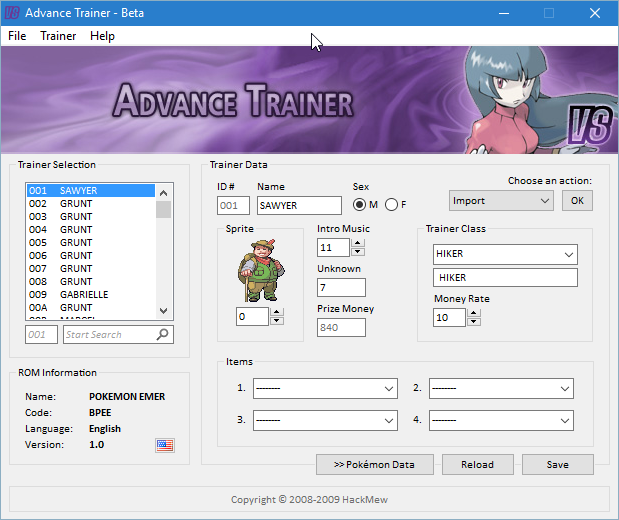Select trainer 004 GRUNT in list
619x520 pixels.
coord(91,230)
